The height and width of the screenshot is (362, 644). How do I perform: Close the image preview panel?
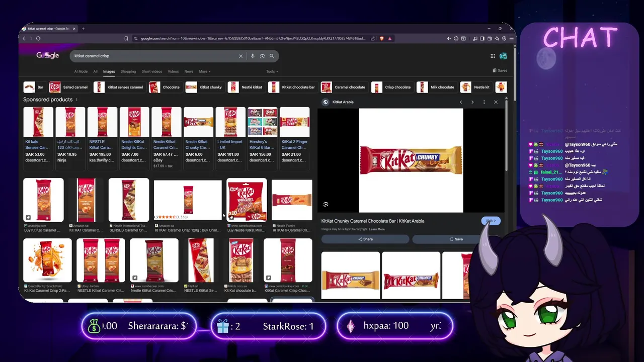(x=496, y=102)
